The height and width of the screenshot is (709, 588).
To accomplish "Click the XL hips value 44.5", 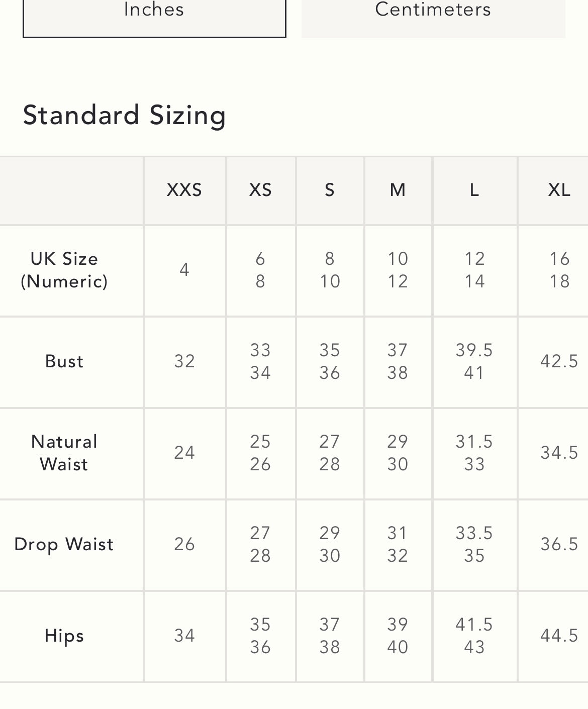I will click(559, 636).
